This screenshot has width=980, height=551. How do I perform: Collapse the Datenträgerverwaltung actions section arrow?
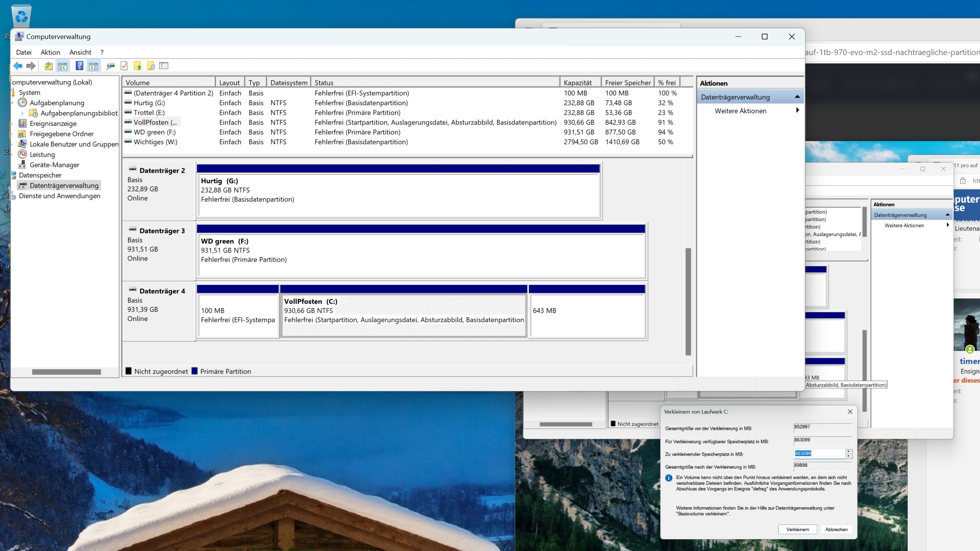tap(797, 97)
